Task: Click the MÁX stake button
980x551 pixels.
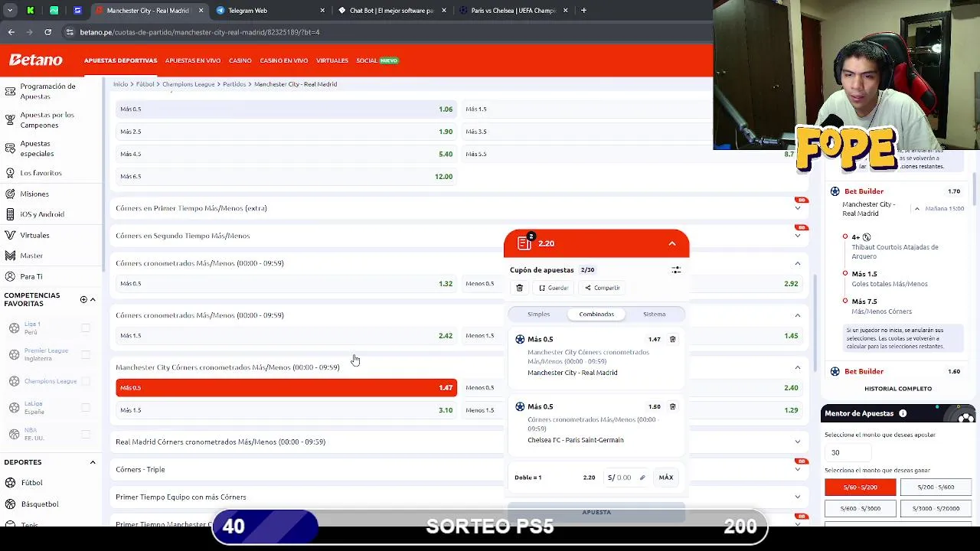Action: [x=666, y=478]
